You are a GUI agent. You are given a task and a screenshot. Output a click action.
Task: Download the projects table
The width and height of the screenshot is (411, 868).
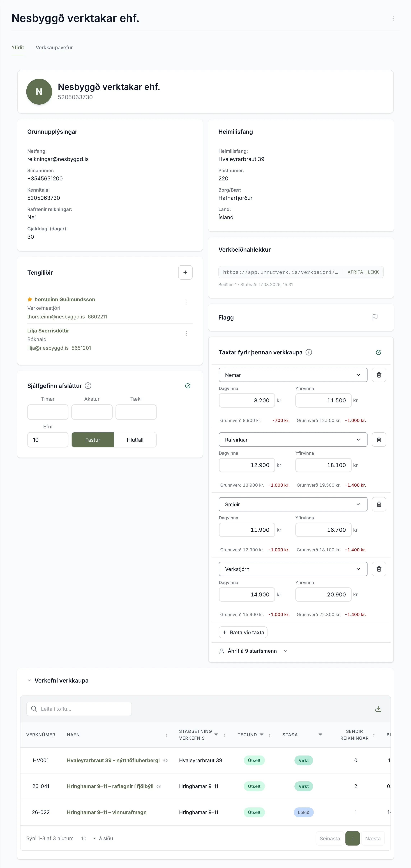(x=378, y=709)
